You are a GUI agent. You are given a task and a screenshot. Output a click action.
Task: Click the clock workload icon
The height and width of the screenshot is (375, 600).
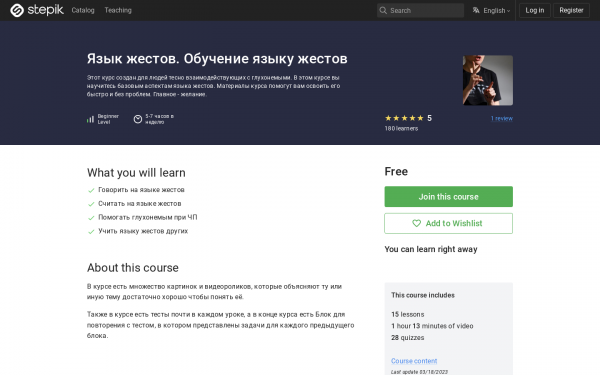point(138,119)
